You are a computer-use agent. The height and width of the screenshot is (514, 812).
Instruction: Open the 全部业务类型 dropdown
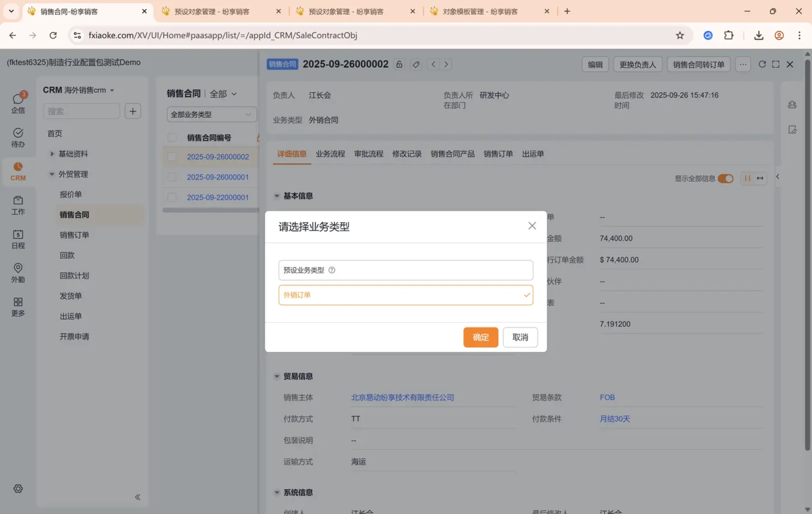coord(211,115)
